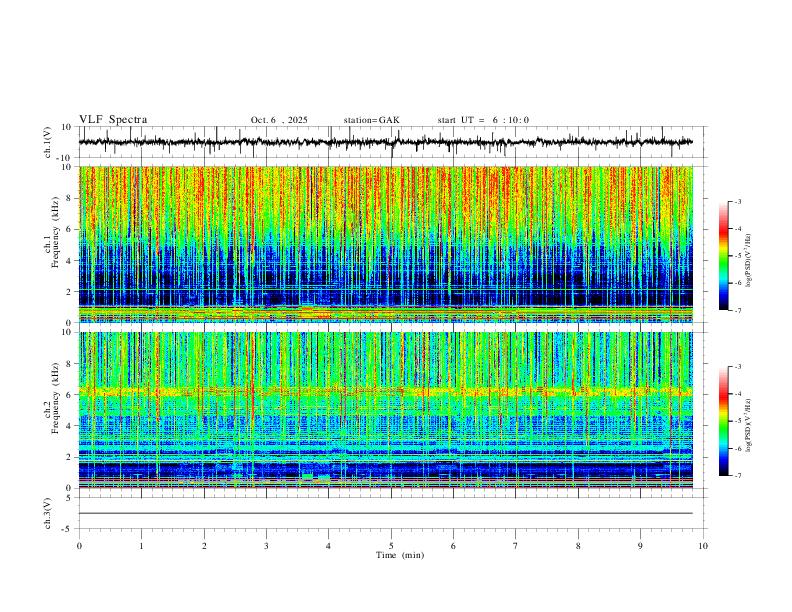This screenshot has width=792, height=612.
Task: Click the ch.1 log(PSD) colorbar label
Action: click(749, 261)
